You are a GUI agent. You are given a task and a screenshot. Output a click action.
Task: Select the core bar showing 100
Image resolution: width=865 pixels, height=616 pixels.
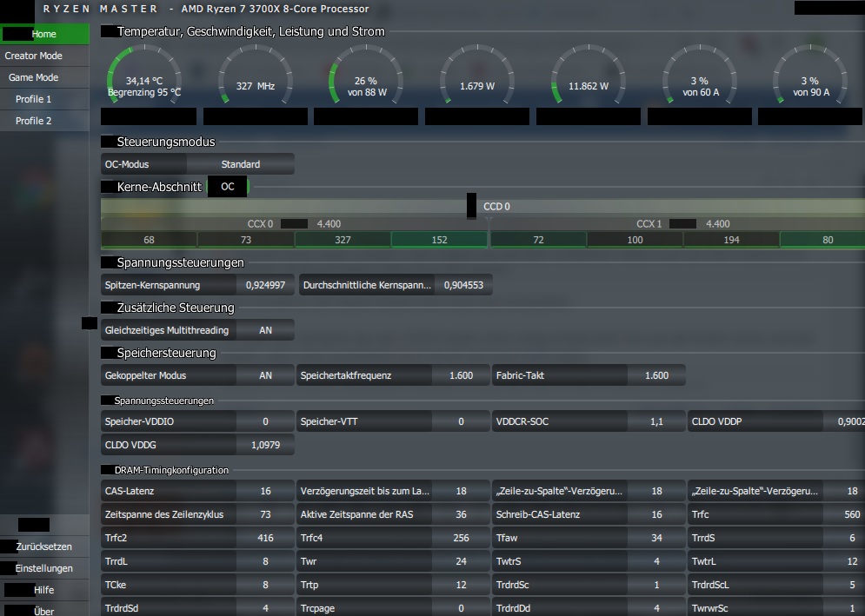(635, 240)
